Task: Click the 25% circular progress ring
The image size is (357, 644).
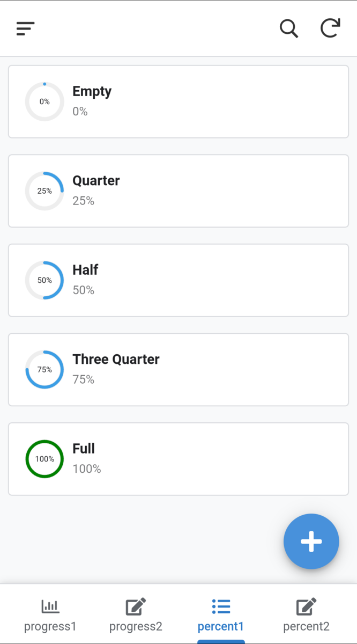Action: click(44, 191)
